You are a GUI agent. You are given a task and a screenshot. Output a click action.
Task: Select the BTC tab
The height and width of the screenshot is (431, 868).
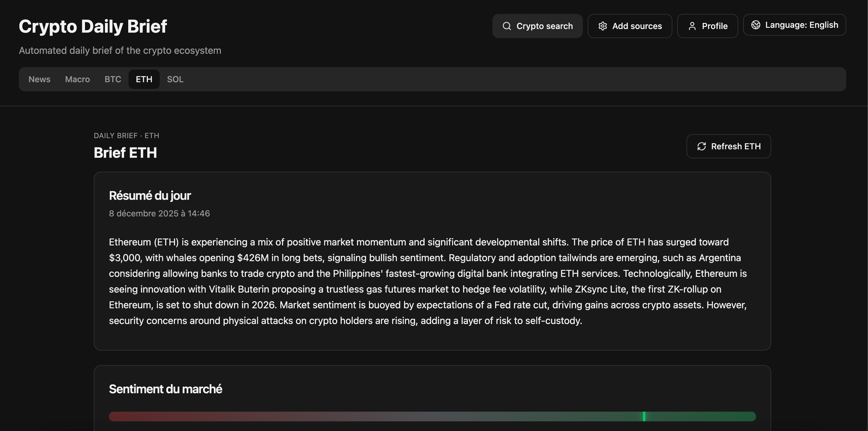tap(113, 79)
